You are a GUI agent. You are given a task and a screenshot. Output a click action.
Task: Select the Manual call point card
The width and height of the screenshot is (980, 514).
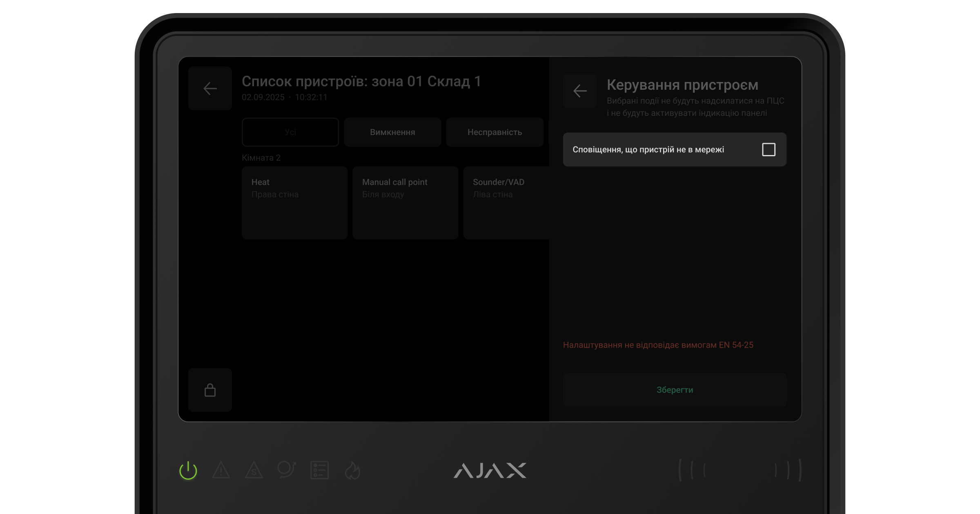click(405, 202)
